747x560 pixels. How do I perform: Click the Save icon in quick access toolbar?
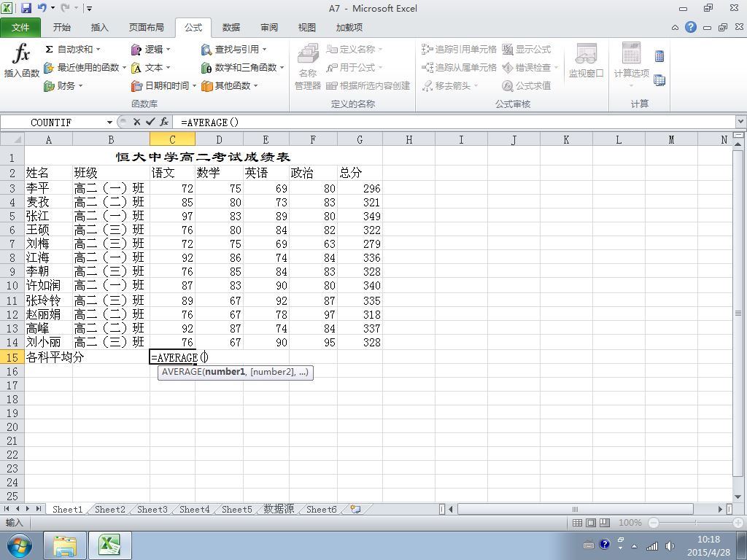tap(26, 8)
